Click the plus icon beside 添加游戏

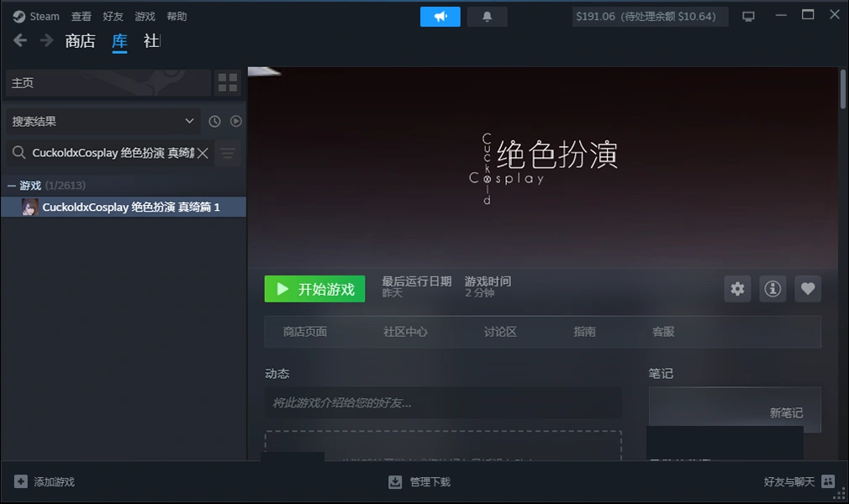click(x=20, y=481)
